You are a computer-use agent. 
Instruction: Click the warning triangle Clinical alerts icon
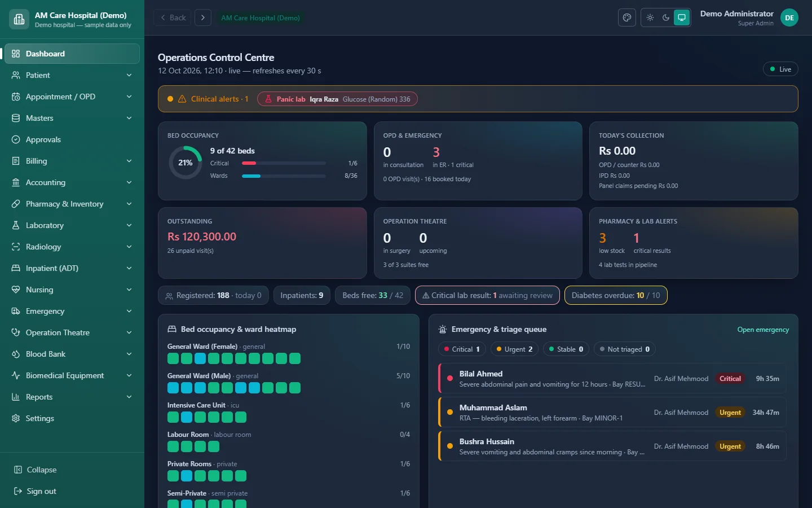182,99
